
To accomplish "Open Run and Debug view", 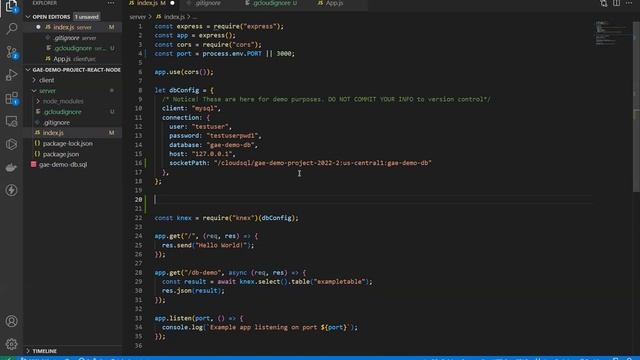I will (11, 75).
